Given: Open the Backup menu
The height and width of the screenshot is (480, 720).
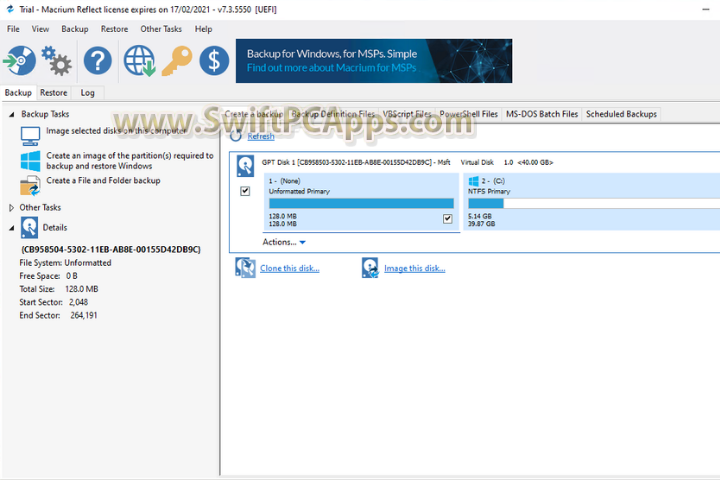Looking at the screenshot, I should click(x=75, y=29).
